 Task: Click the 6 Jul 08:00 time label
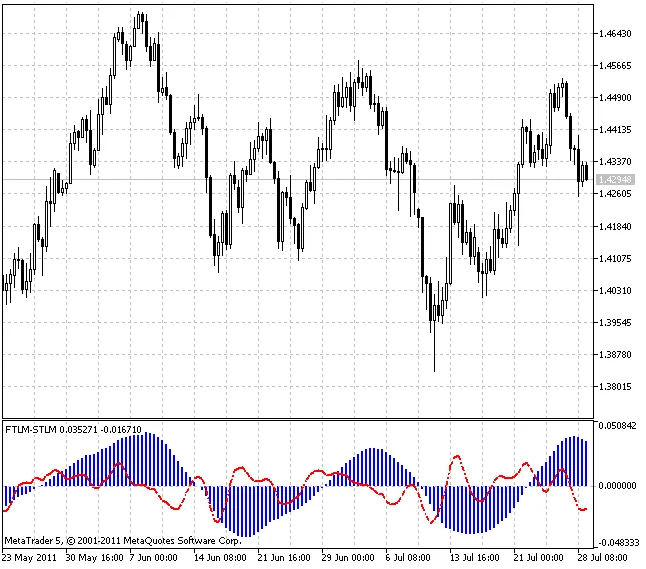click(408, 558)
